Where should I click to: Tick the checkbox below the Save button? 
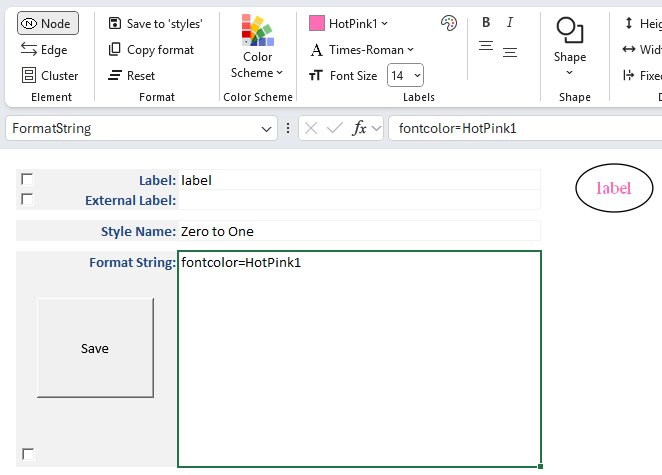[x=28, y=454]
